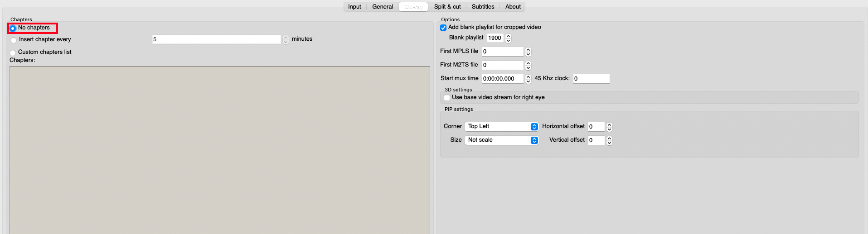Switch to the Input tab
Viewport: 868px width, 234px height.
pyautogui.click(x=354, y=7)
